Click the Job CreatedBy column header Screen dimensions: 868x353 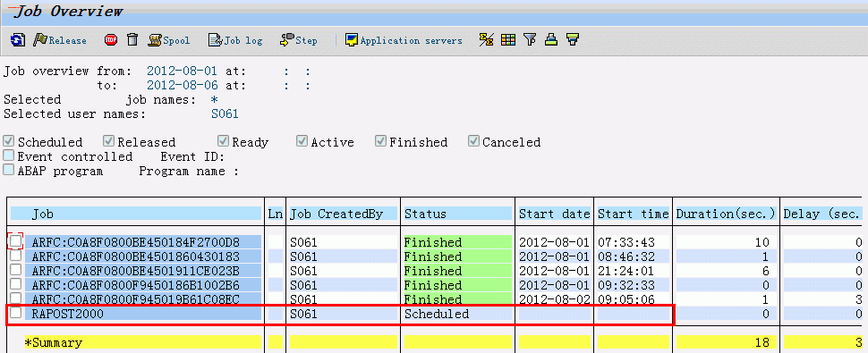click(x=344, y=214)
